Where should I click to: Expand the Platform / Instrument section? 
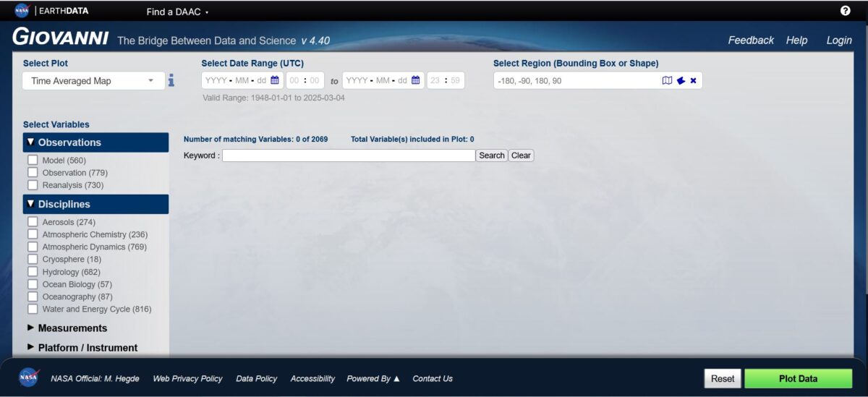(82, 348)
